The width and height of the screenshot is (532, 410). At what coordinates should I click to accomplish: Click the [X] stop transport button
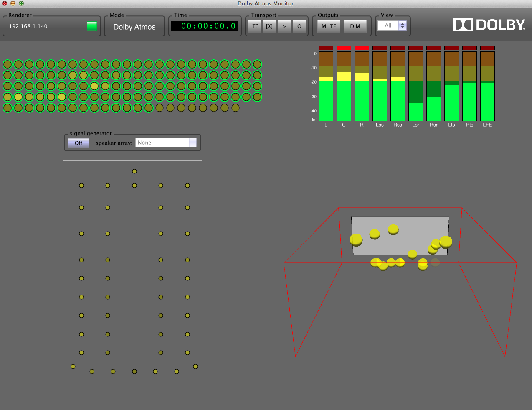coord(269,26)
